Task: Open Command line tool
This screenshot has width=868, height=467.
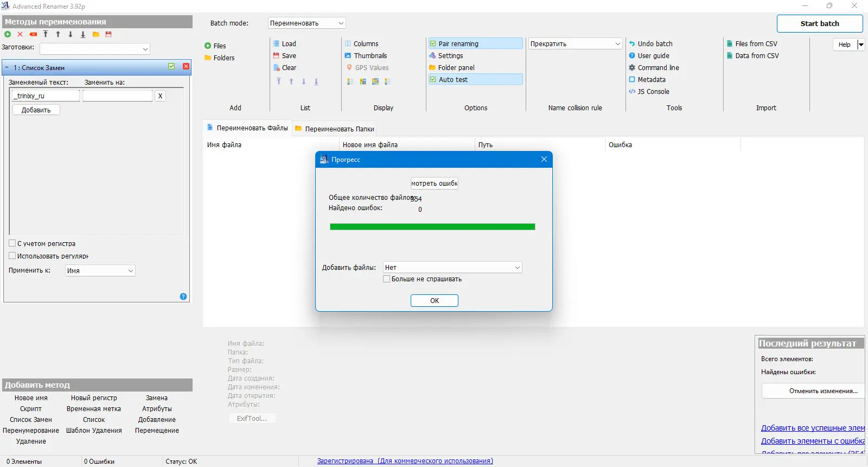Action: pyautogui.click(x=654, y=67)
